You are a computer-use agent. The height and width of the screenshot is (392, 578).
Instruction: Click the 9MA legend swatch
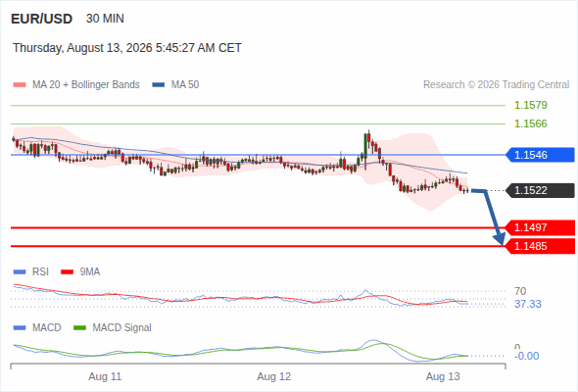(67, 272)
